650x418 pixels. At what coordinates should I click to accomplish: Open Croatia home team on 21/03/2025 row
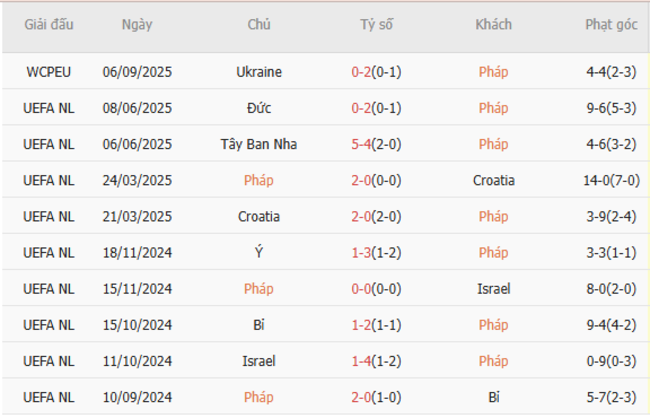pyautogui.click(x=259, y=216)
